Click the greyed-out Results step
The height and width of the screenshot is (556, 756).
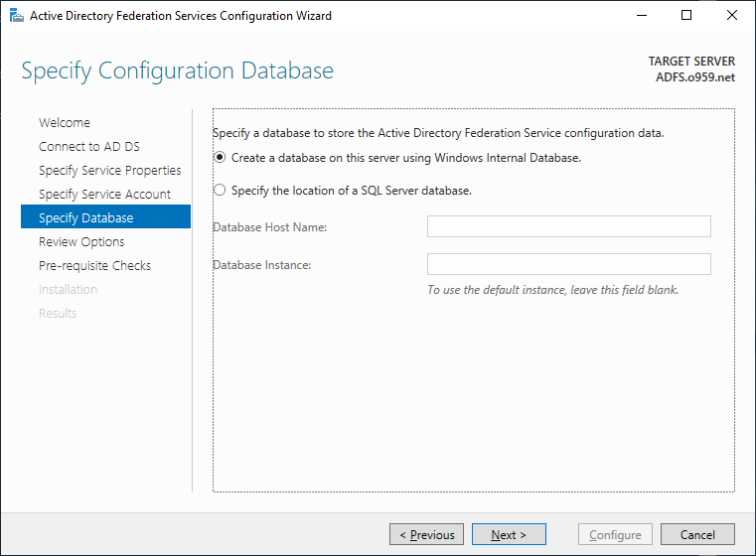[58, 314]
